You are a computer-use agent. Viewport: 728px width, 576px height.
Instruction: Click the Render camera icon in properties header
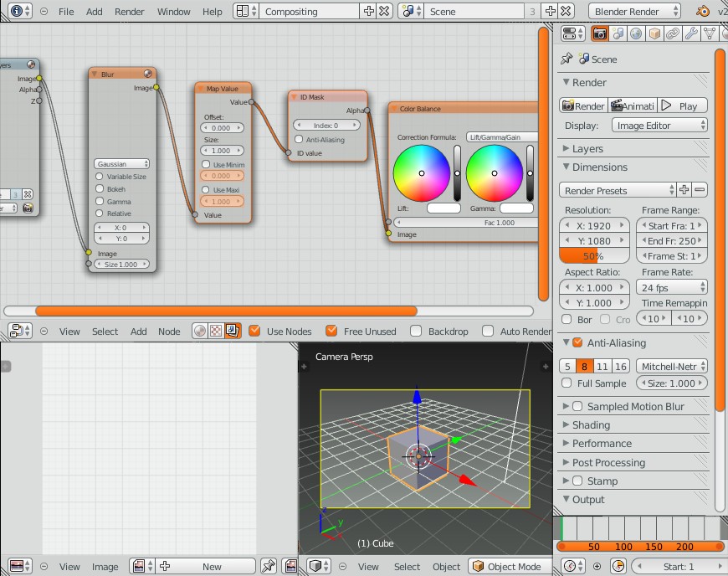pyautogui.click(x=600, y=33)
